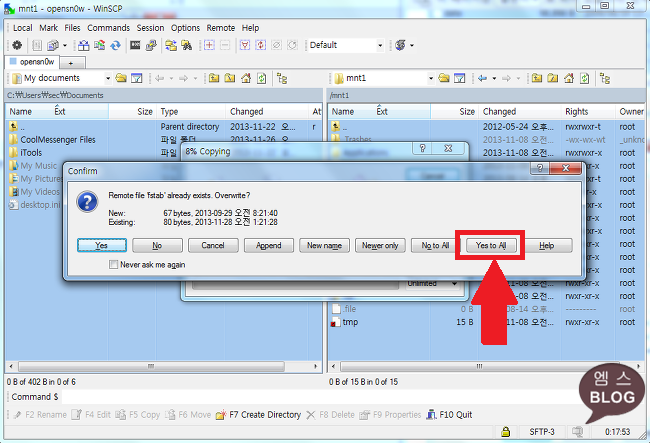Switch to the opensn0w session tab

click(32, 62)
